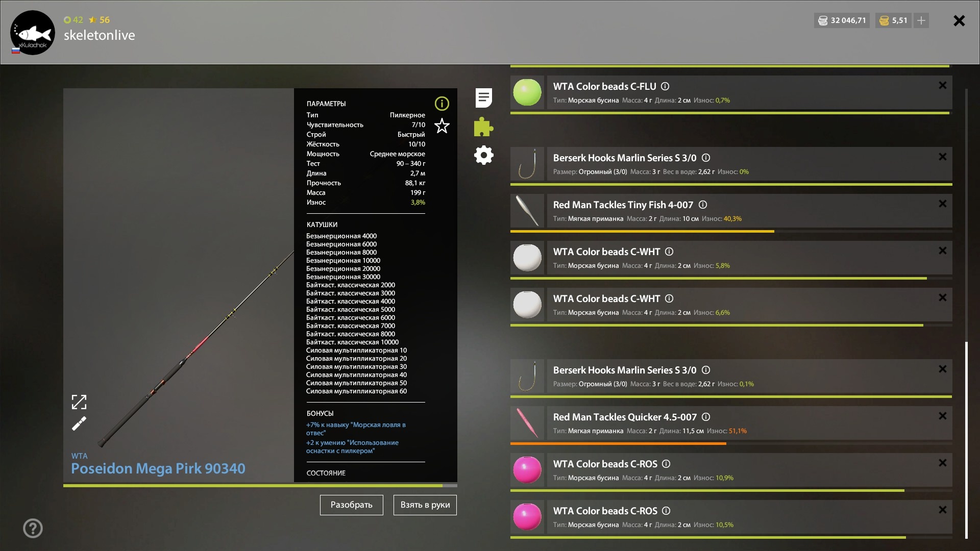Click the Тест 90 – 340 г value
The height and width of the screenshot is (551, 980).
(410, 163)
